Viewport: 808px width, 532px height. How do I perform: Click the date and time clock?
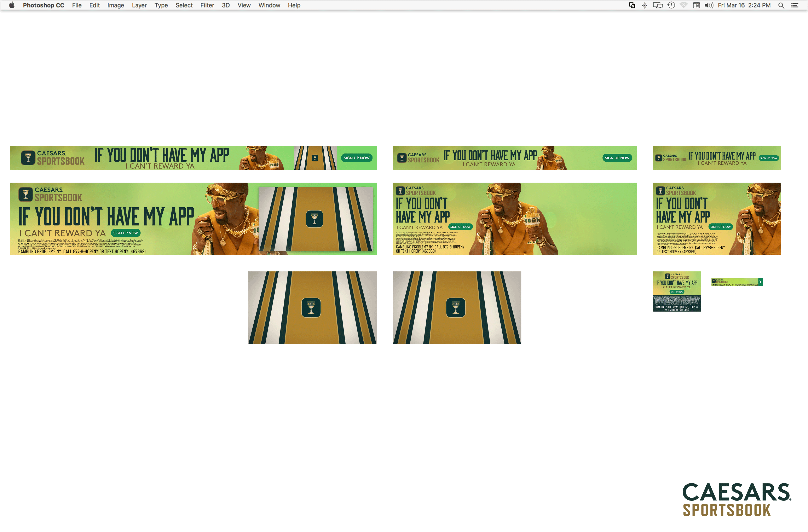coord(744,5)
